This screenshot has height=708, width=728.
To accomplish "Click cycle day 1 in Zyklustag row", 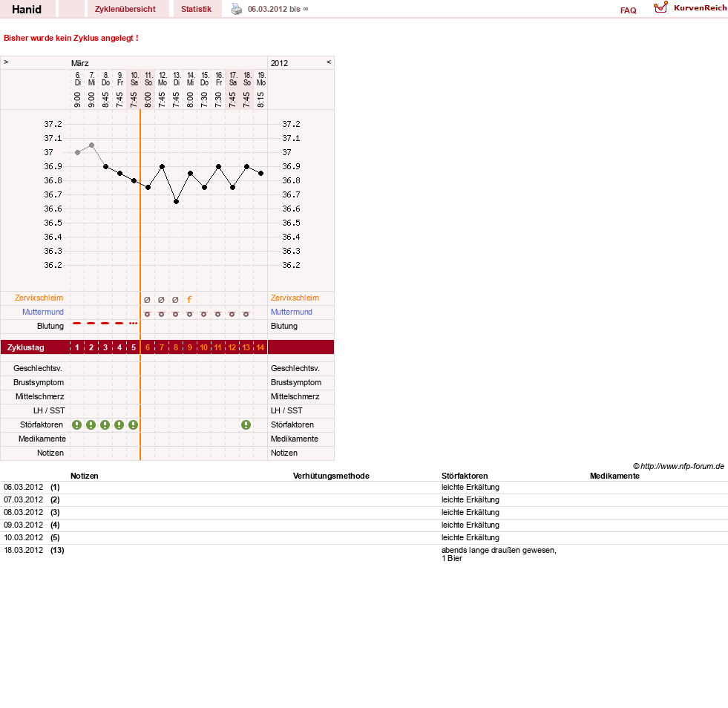I will 77,347.
